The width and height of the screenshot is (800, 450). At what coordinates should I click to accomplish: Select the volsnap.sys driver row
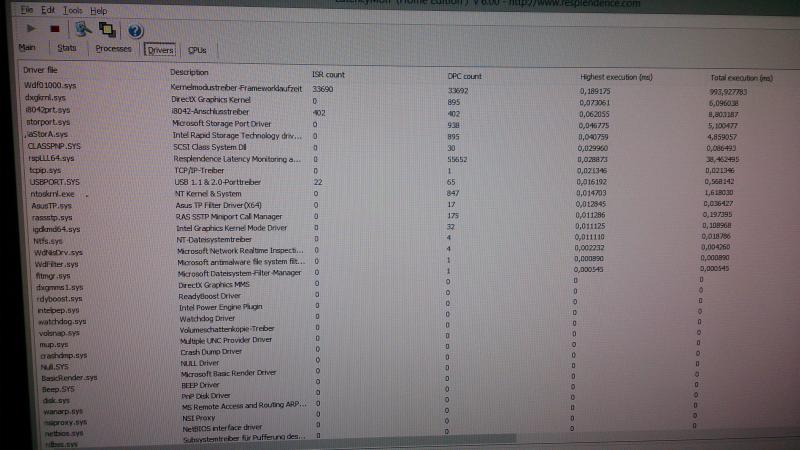coord(60,333)
